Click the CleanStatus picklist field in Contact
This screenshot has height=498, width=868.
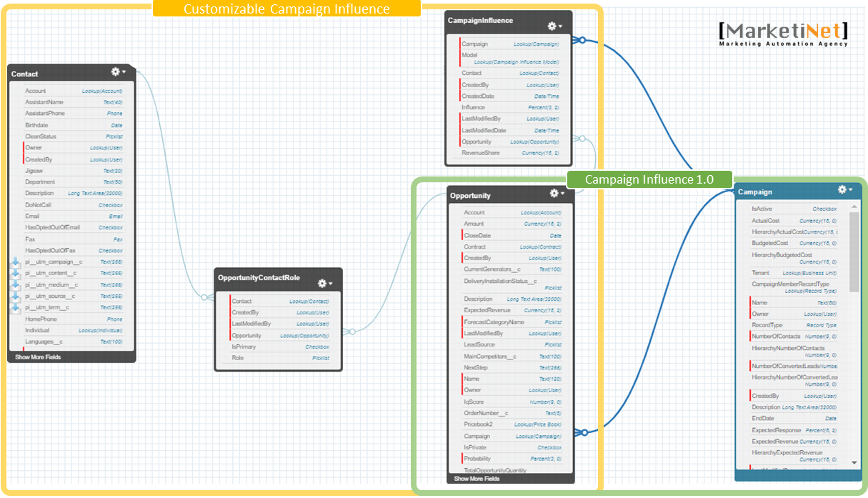point(74,136)
